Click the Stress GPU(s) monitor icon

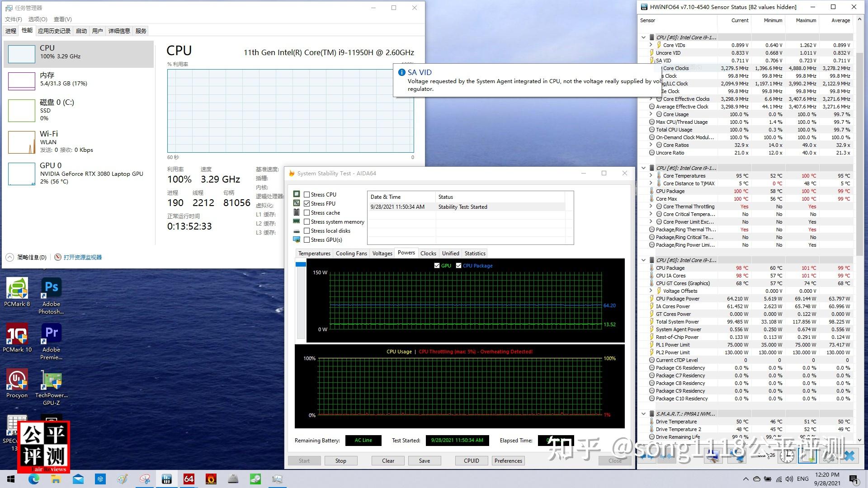297,240
